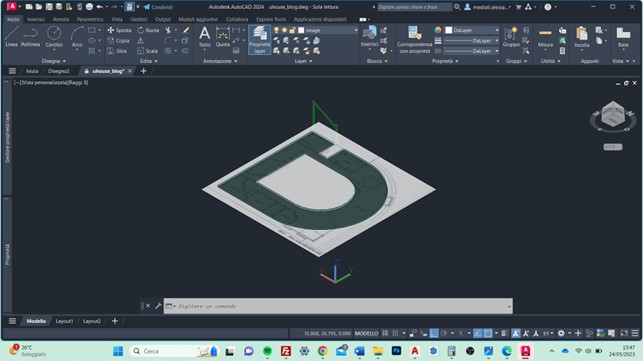This screenshot has width=643, height=361.
Task: Activate the Sposta move tool
Action: (119, 30)
